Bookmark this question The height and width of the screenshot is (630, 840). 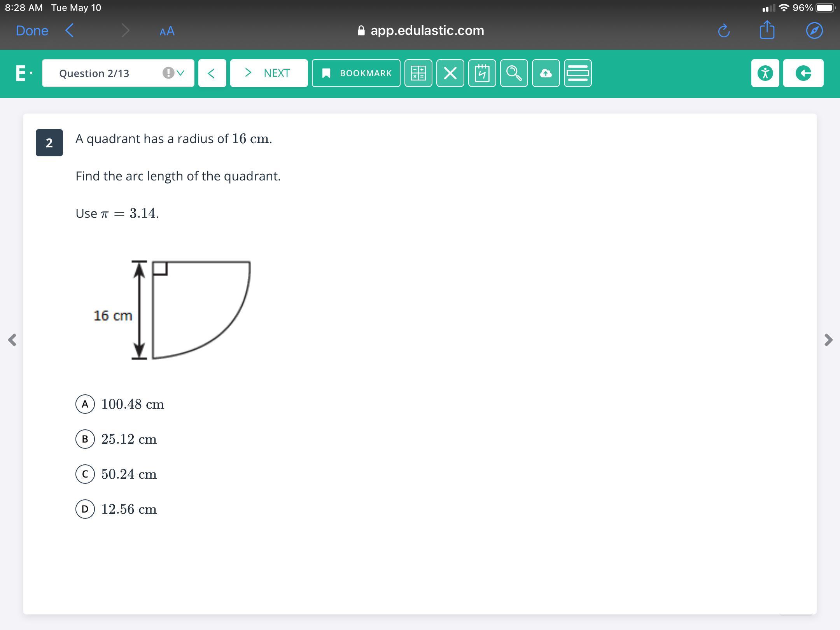tap(356, 73)
